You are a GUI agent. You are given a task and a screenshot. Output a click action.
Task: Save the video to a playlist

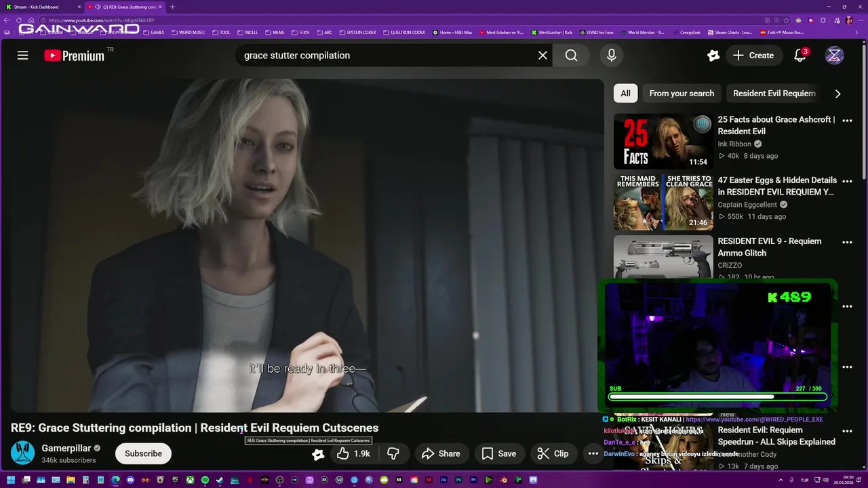tap(499, 453)
